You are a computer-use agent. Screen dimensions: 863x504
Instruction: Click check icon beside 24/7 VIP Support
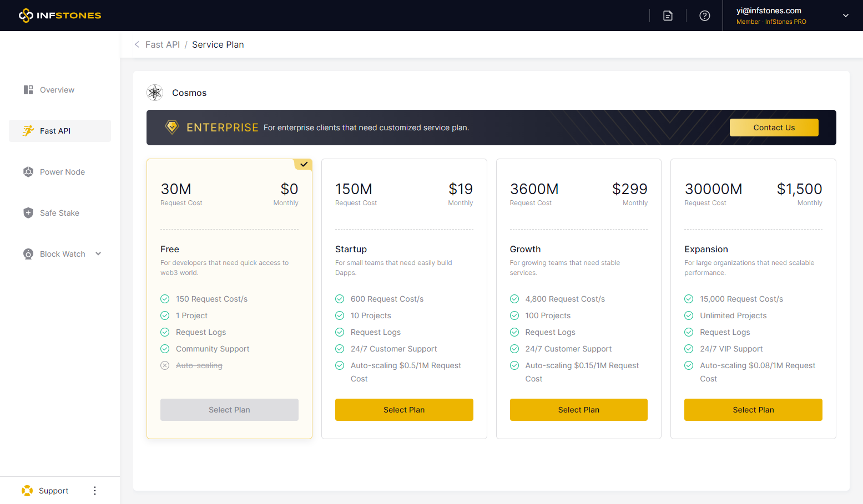[x=689, y=349]
